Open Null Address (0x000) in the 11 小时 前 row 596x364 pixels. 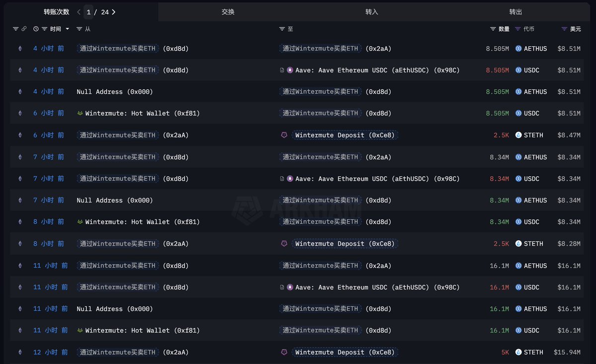115,309
